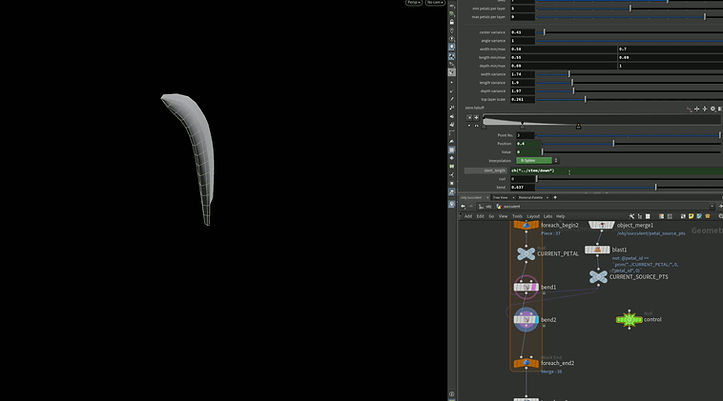Viewport: 723px width, 401px height.
Task: Select the CURRENT_SOURCE_PTS null node
Action: point(599,277)
